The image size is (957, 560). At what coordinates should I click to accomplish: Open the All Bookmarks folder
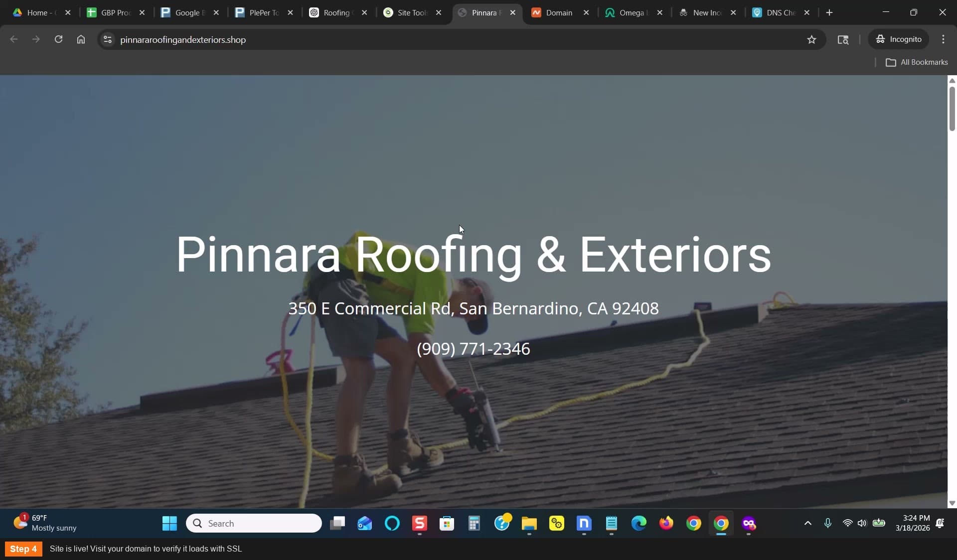[917, 62]
